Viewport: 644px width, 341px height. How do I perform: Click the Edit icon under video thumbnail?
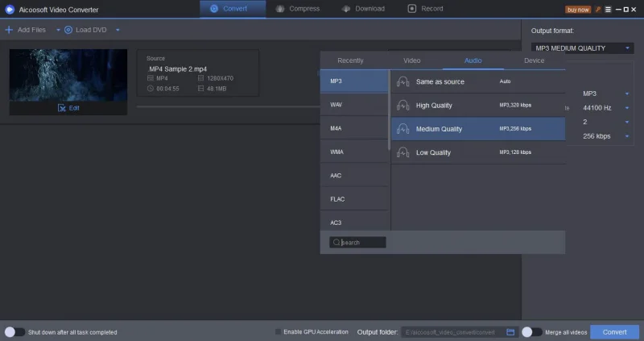click(x=61, y=108)
